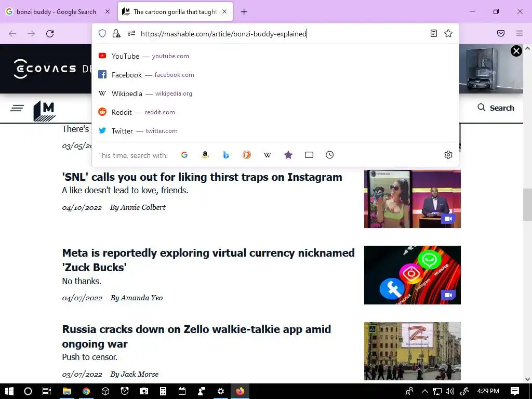Search within Bookmarks star icon

click(288, 155)
